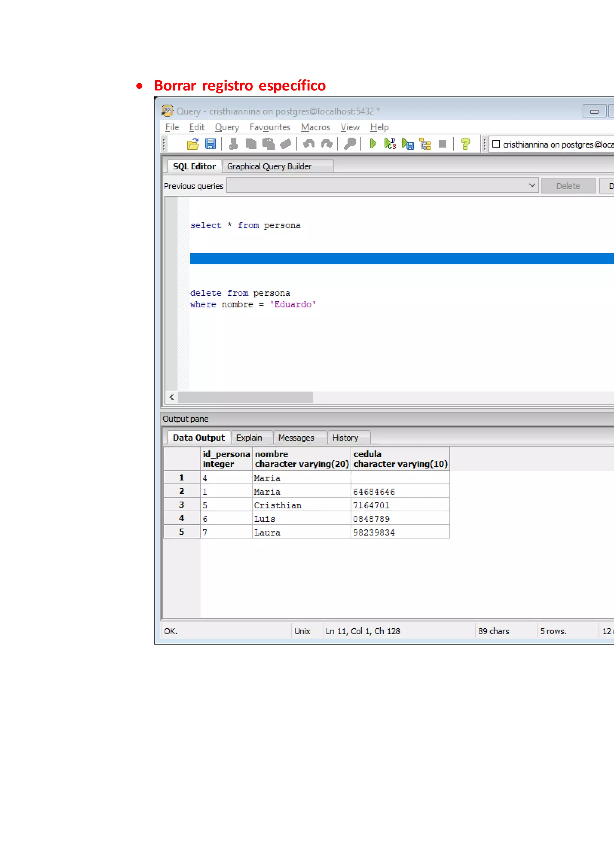Click the Cancel query stop icon

point(442,144)
